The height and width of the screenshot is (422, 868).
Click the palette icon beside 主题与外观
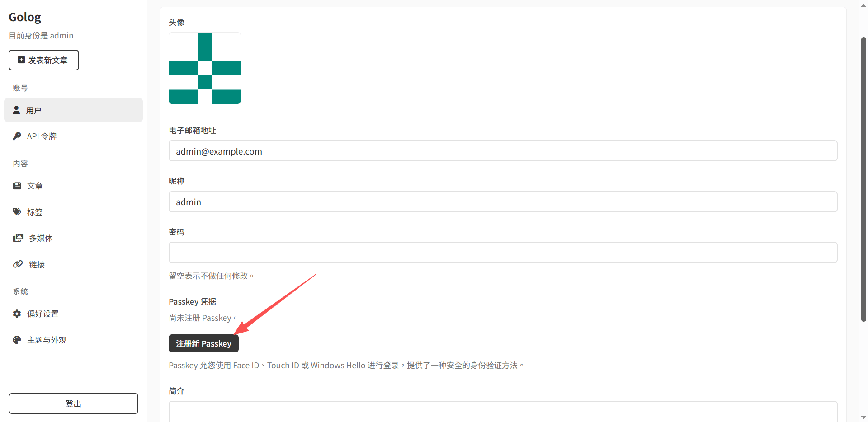click(17, 340)
